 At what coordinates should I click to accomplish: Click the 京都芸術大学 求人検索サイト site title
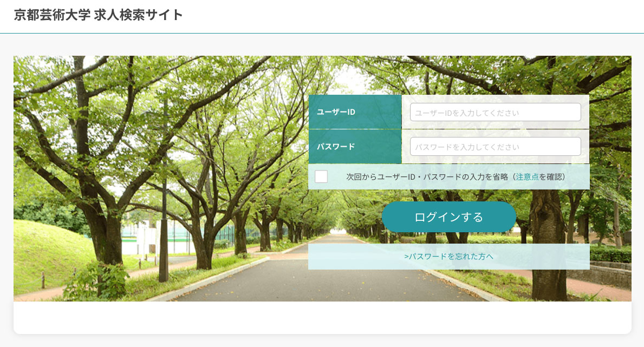99,15
